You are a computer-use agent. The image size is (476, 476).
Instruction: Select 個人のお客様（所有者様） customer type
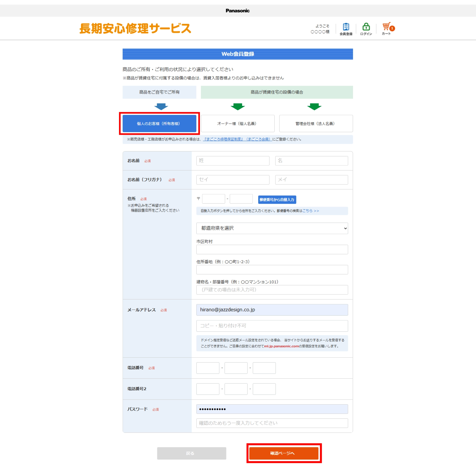159,124
